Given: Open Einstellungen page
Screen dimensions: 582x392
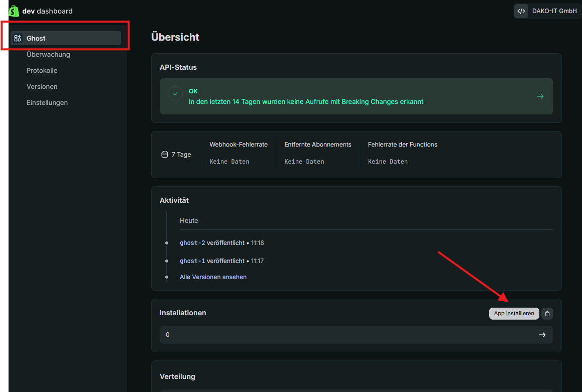Looking at the screenshot, I should (x=47, y=103).
